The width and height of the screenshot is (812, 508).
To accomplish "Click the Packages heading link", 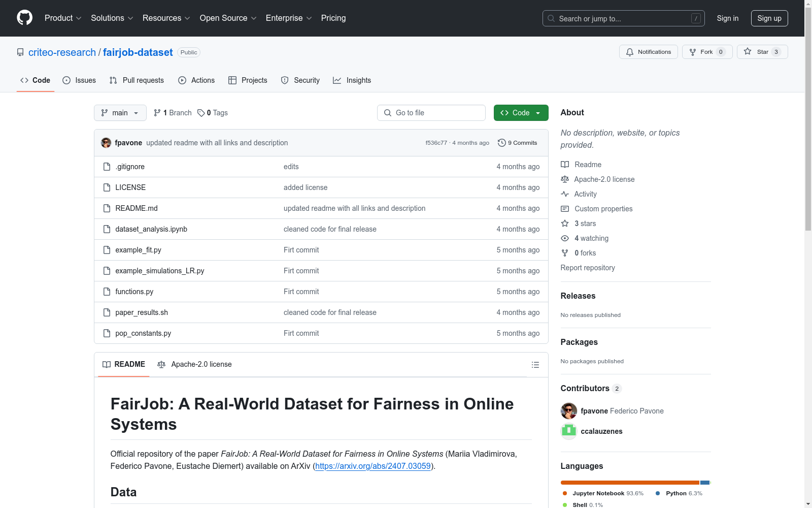I will (579, 342).
